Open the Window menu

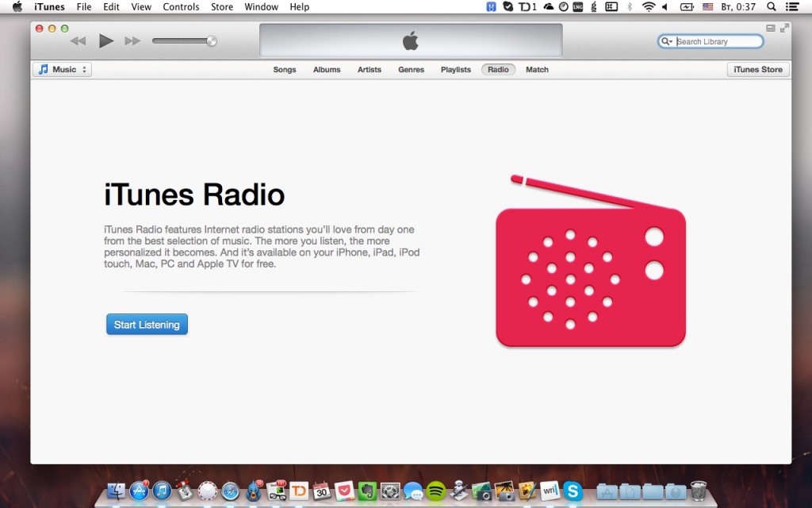(262, 6)
